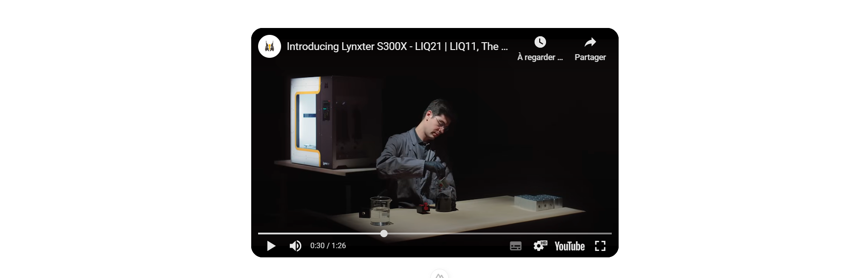Open the video on YouTube via logo
Viewport: 868px width, 278px height.
[569, 246]
